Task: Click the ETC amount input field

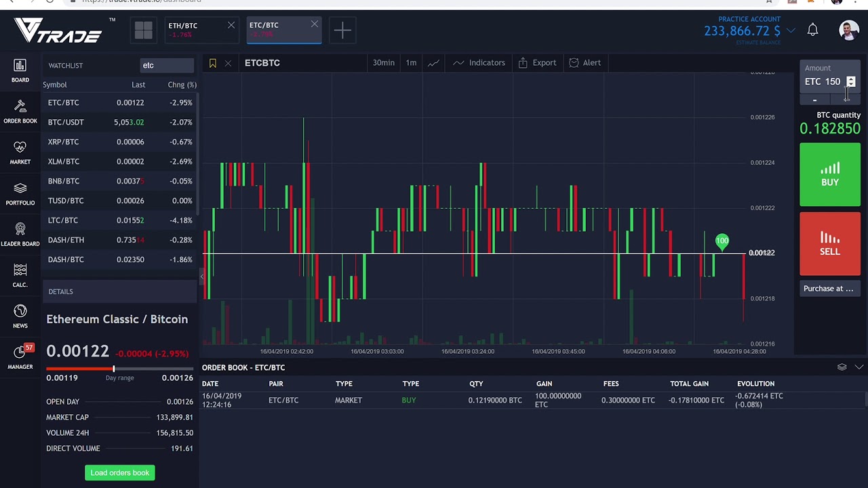Action: [824, 82]
